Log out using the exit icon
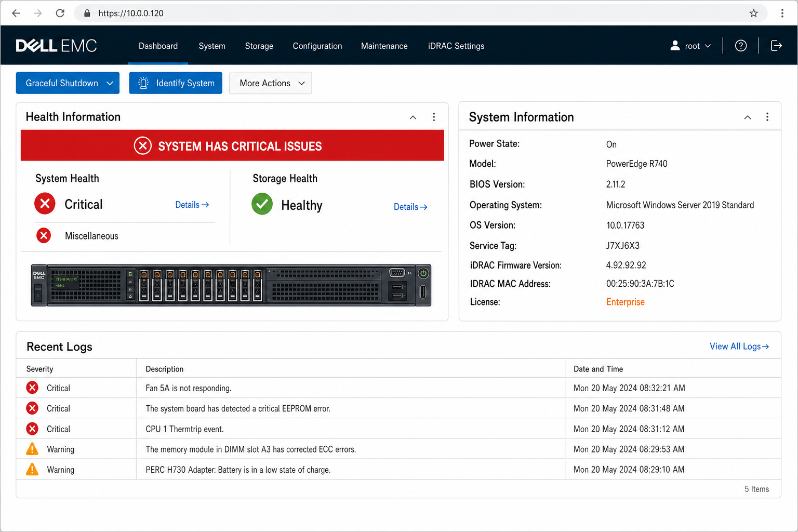 click(776, 46)
